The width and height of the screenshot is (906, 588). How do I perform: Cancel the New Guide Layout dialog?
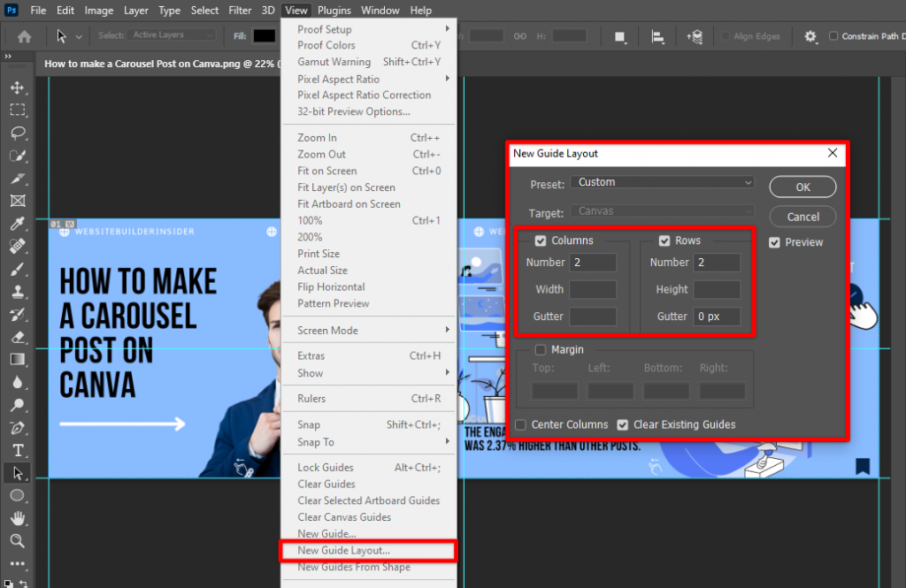point(802,216)
